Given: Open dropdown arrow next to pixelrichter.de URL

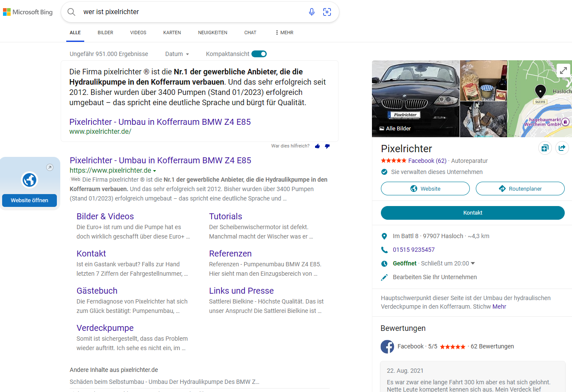Looking at the screenshot, I should click(154, 171).
